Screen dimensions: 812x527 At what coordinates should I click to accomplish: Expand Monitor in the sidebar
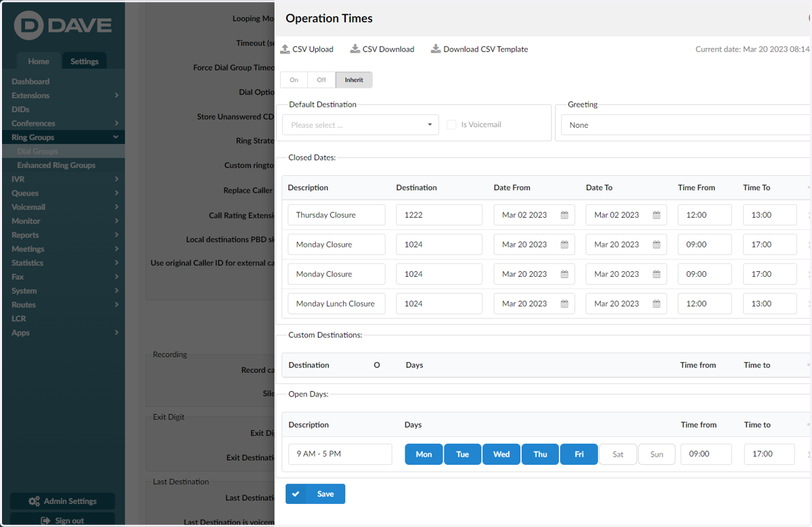click(116, 221)
